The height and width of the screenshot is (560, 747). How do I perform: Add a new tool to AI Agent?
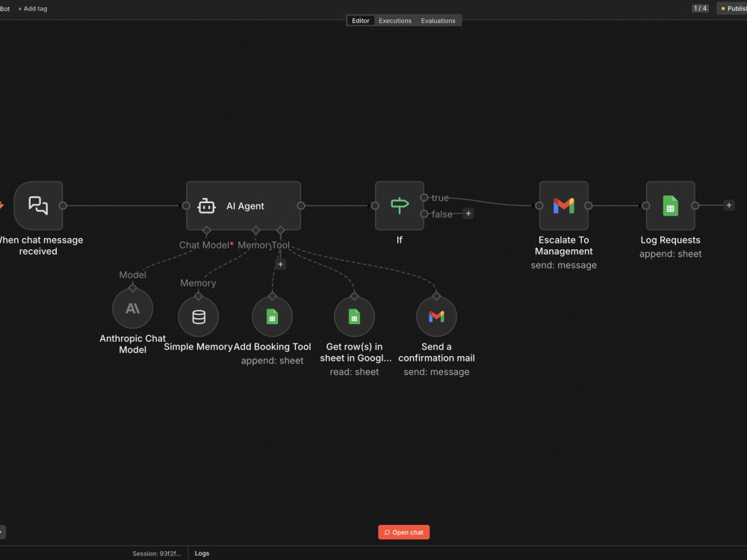pyautogui.click(x=281, y=264)
